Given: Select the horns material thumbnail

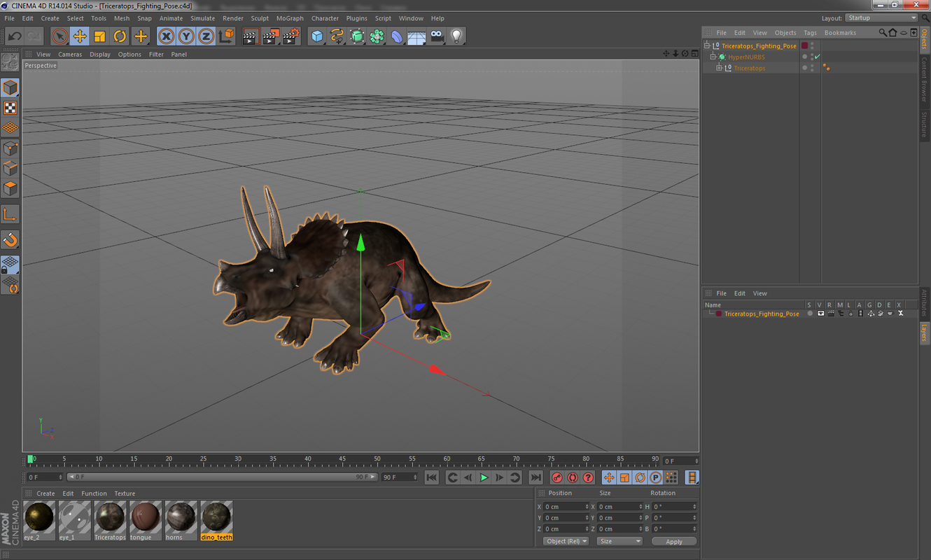Looking at the screenshot, I should 181,520.
